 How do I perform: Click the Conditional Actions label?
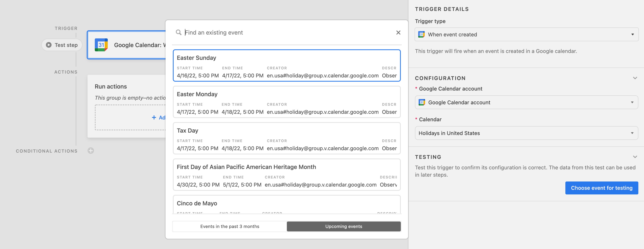pyautogui.click(x=47, y=151)
